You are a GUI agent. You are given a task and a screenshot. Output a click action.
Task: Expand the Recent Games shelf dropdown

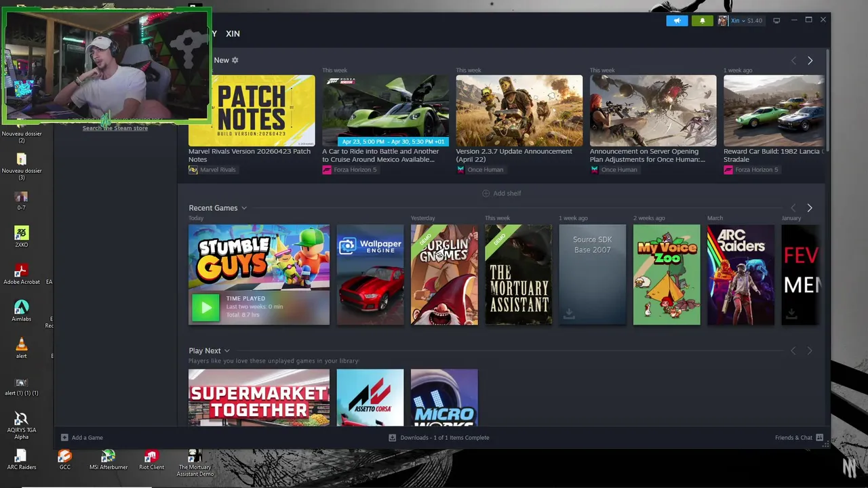click(x=244, y=208)
